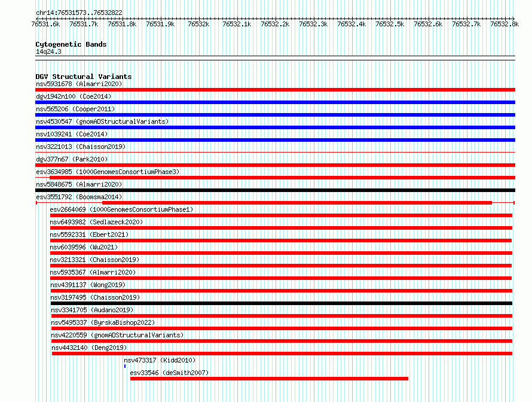This screenshot has height=402, width=532.
Task: Click the black bar under nsv5848675
Action: pyautogui.click(x=275, y=190)
